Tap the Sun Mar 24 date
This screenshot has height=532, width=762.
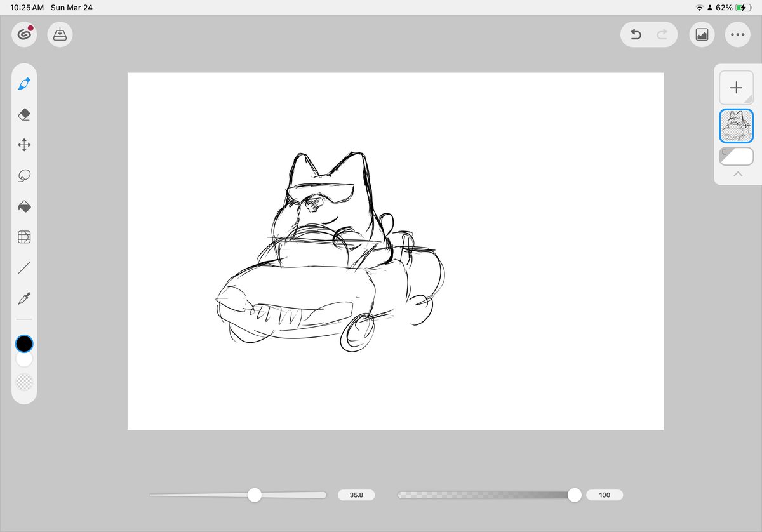72,8
